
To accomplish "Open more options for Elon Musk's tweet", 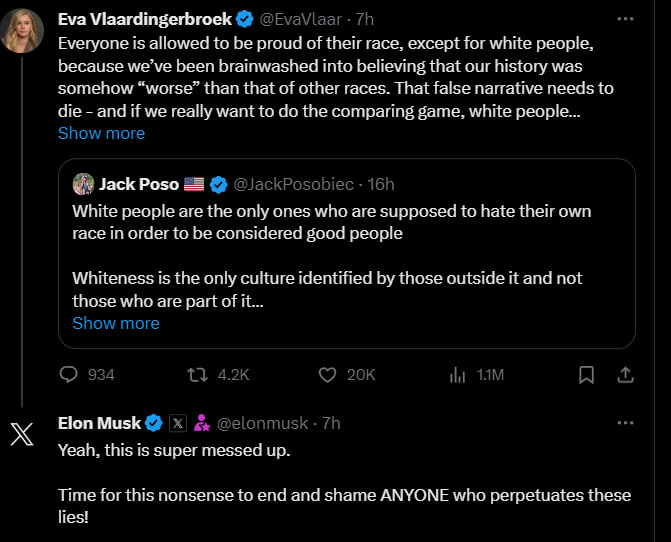I will [625, 423].
